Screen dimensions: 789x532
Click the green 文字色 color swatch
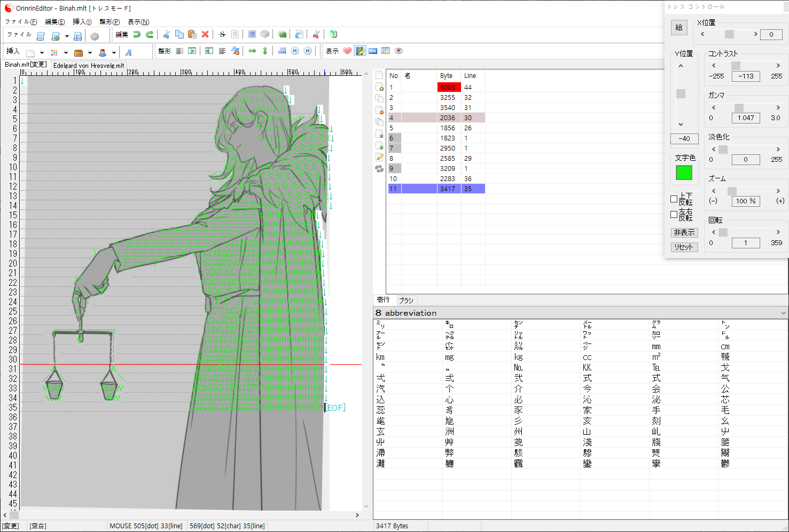click(684, 173)
